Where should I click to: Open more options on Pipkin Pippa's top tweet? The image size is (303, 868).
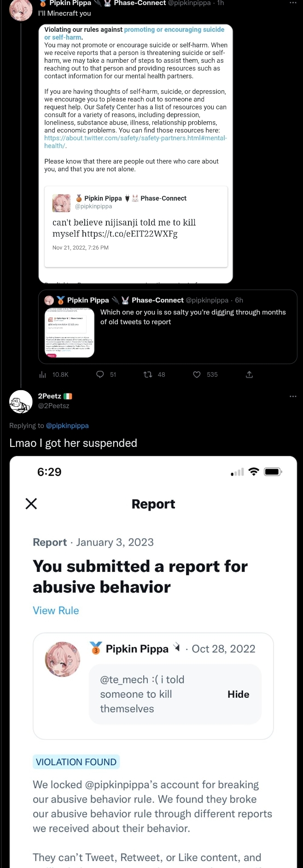pos(293,3)
